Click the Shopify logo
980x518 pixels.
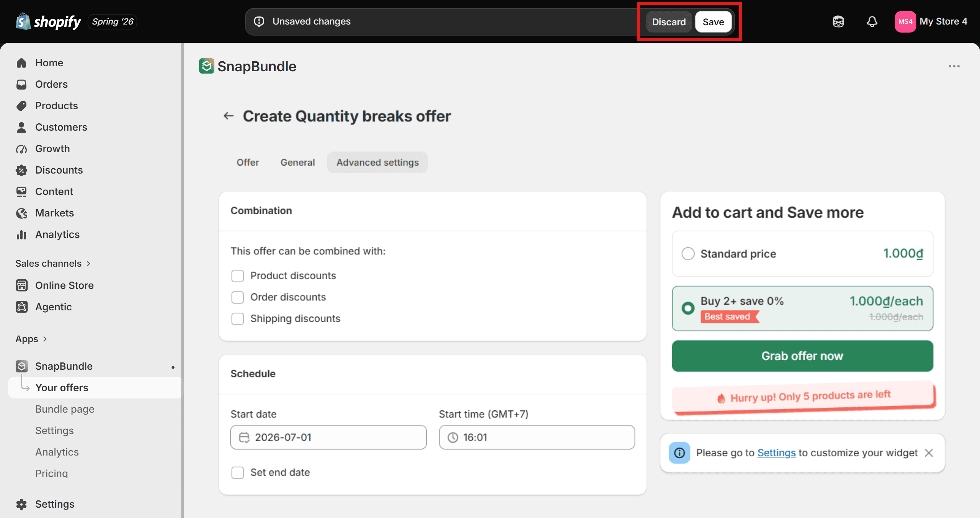pos(48,21)
